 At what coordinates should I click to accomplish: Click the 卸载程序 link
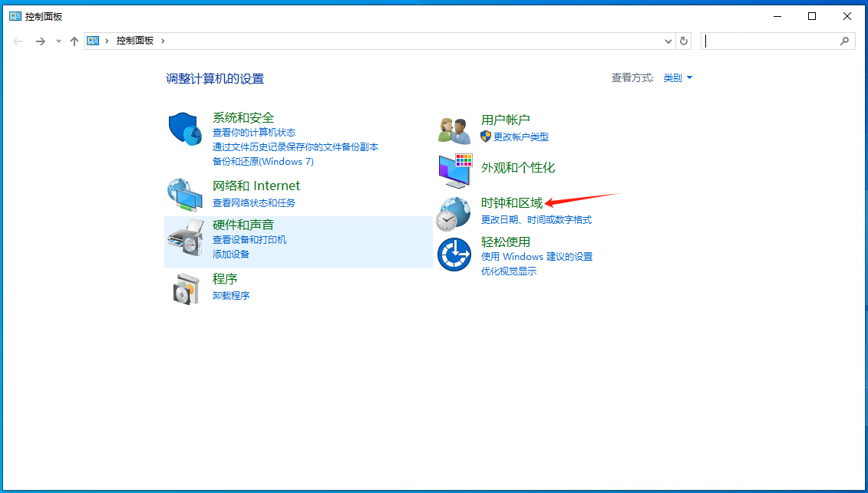pos(231,295)
